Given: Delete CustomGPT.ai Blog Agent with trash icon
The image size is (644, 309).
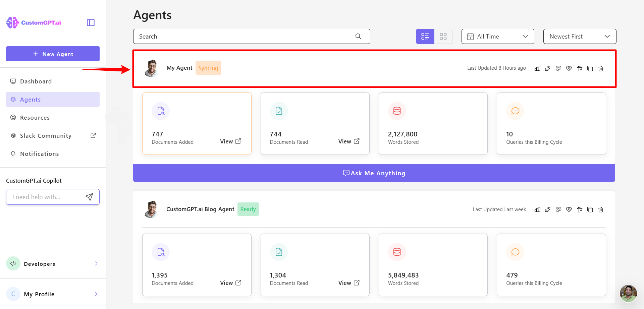Looking at the screenshot, I should [x=601, y=209].
